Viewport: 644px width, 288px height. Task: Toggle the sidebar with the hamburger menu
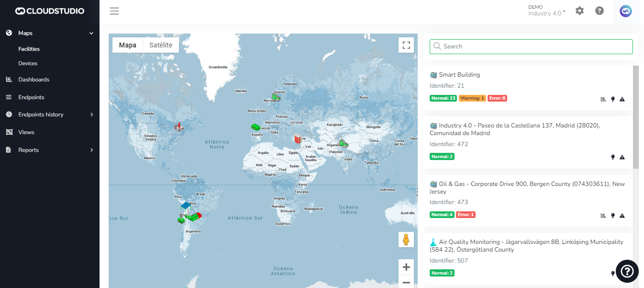[114, 11]
